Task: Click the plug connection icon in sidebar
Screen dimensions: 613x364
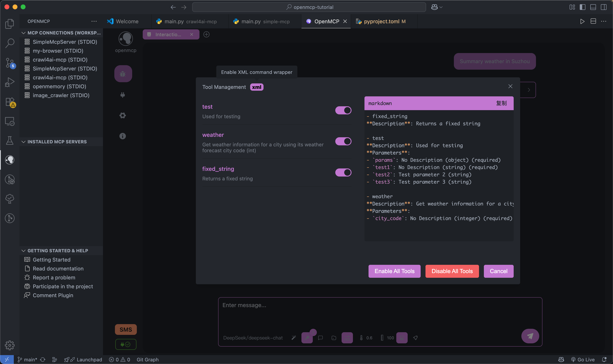Action: 123,95
